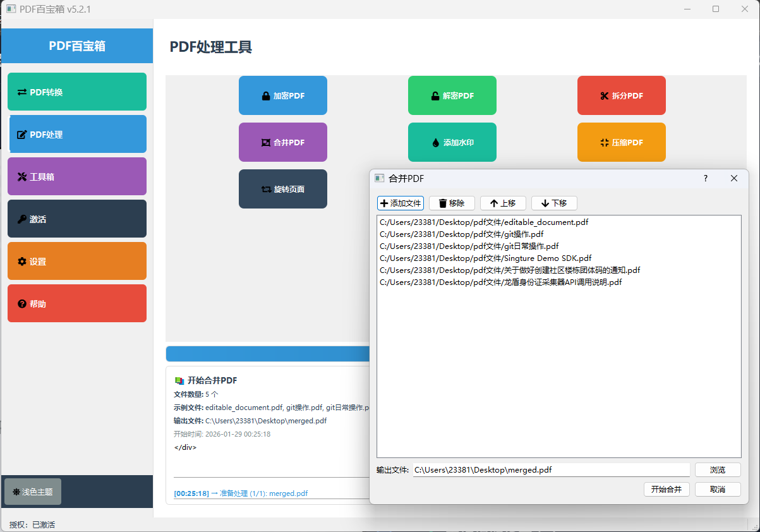Open the 合并PDF tool
Image resolution: width=760 pixels, height=532 pixels.
pos(282,142)
